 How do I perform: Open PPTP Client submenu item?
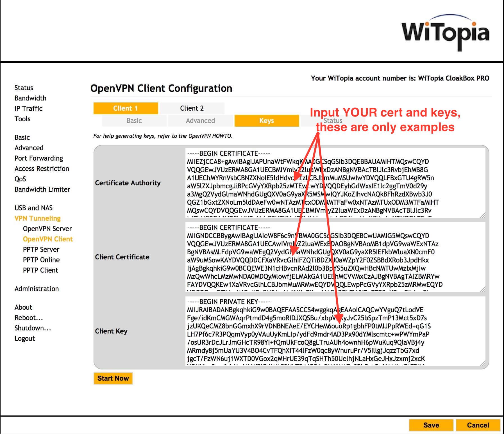tap(40, 270)
